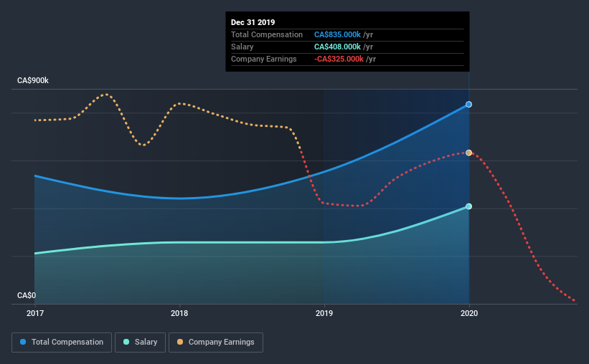Click the orange Company Earnings data point at 2020
This screenshot has height=364, width=589.
pyautogui.click(x=468, y=153)
